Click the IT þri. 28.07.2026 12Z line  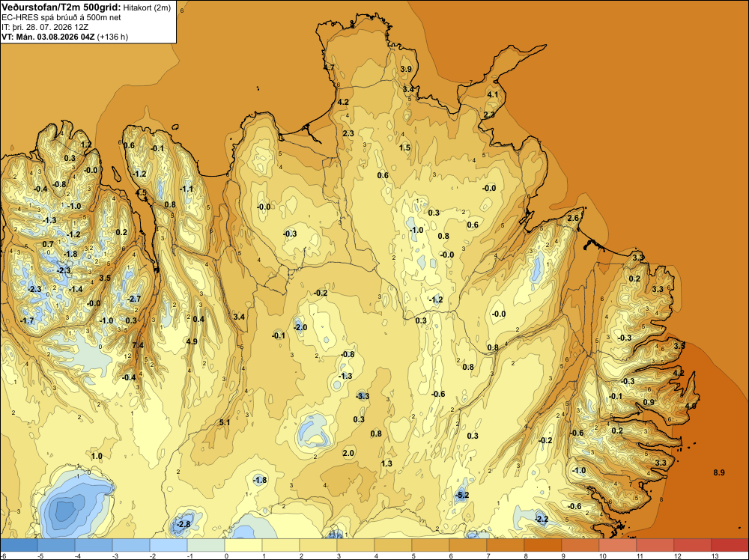tap(44, 27)
